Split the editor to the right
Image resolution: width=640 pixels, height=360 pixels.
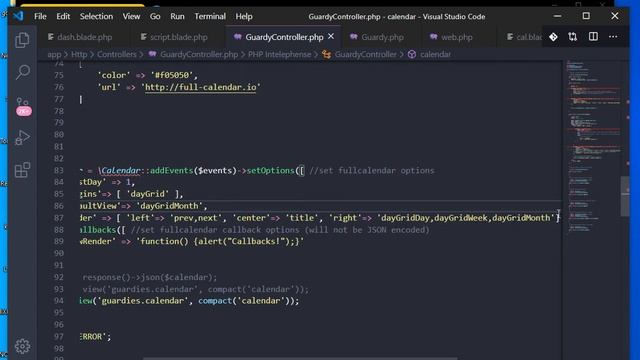593,37
